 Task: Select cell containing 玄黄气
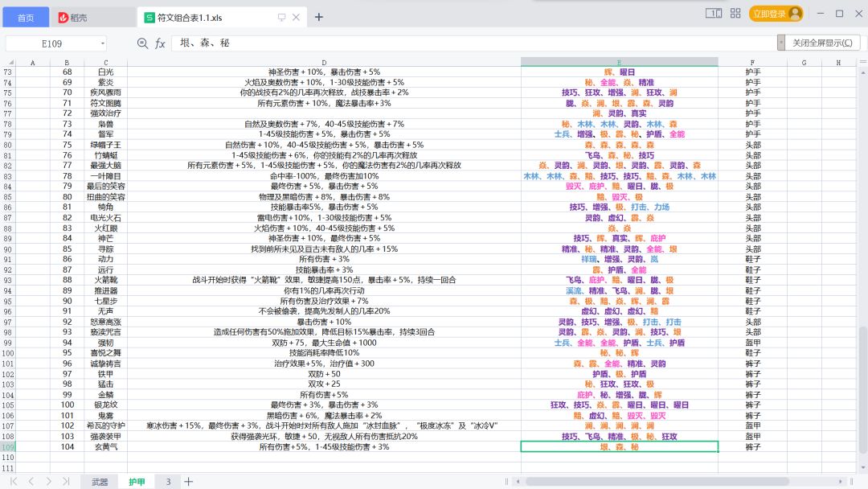click(106, 447)
